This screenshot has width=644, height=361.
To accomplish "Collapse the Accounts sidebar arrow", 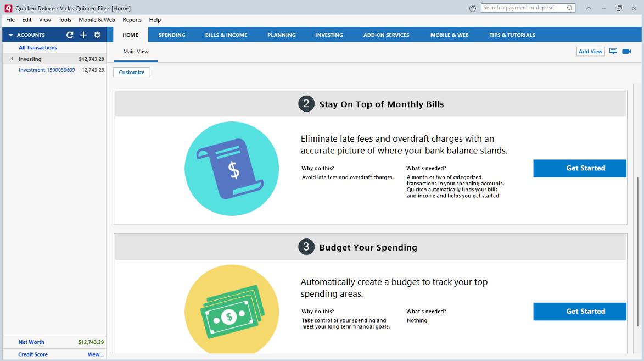I will click(x=10, y=35).
